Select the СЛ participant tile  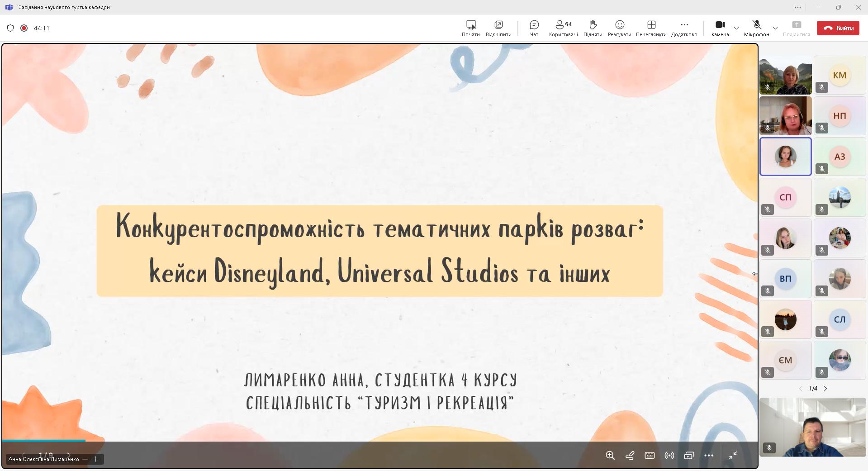click(840, 319)
